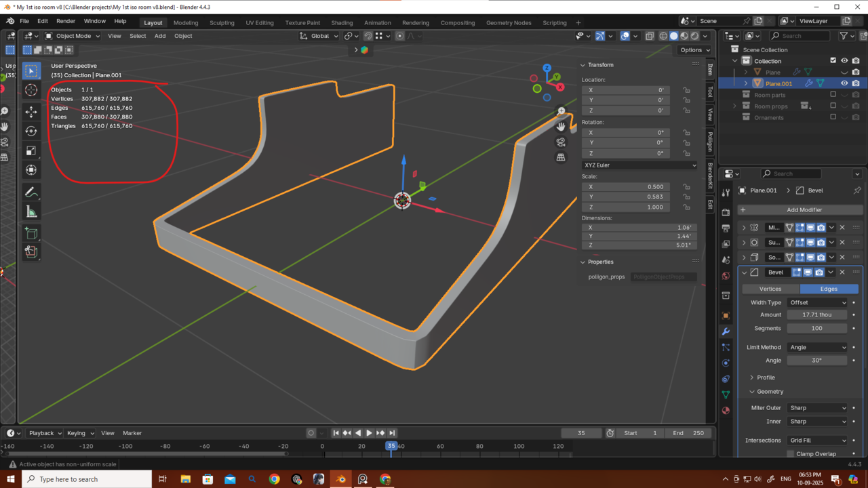The image size is (868, 488).
Task: Hide Plane.001 using its eye icon
Action: (x=844, y=83)
